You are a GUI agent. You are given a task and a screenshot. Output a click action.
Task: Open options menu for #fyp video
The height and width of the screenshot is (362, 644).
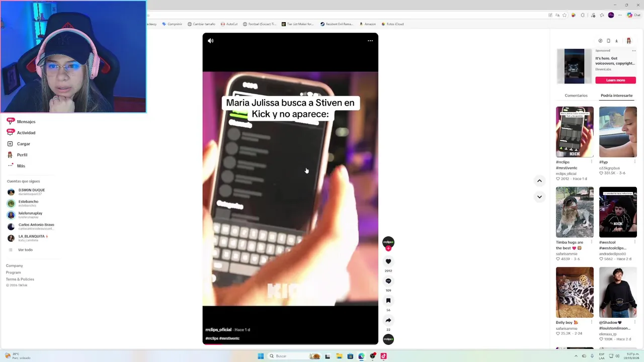[634, 162]
